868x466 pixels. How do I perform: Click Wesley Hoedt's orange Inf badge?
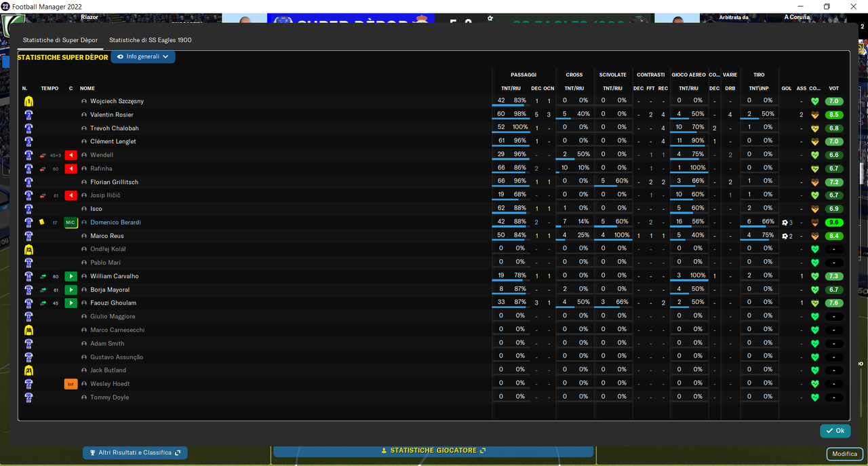(x=71, y=384)
